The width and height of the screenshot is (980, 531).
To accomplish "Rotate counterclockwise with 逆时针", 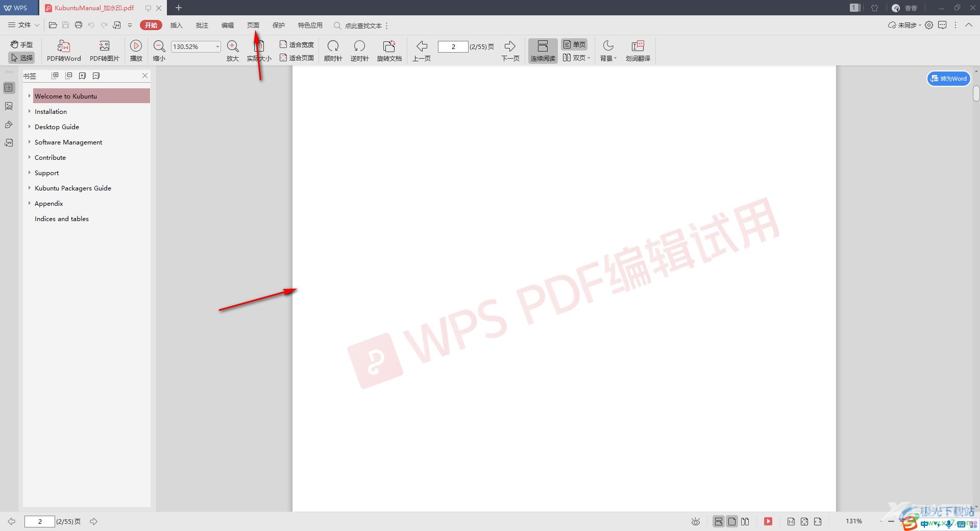I will point(359,51).
